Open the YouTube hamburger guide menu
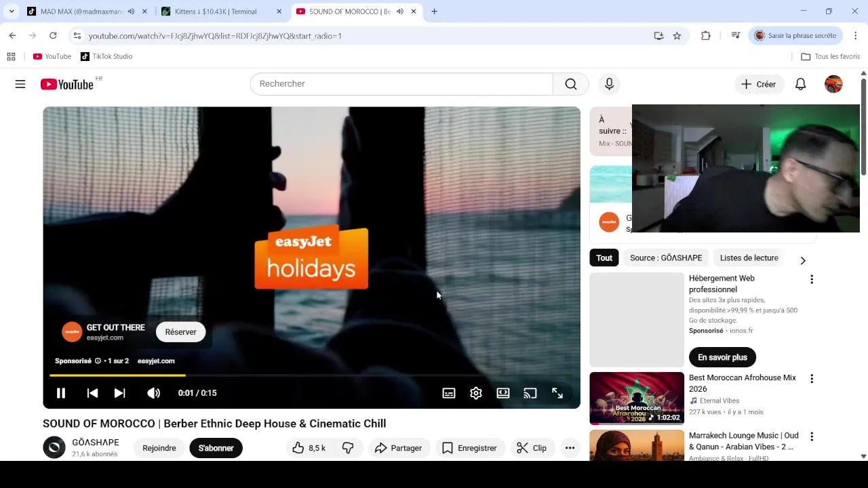868x488 pixels. (20, 84)
